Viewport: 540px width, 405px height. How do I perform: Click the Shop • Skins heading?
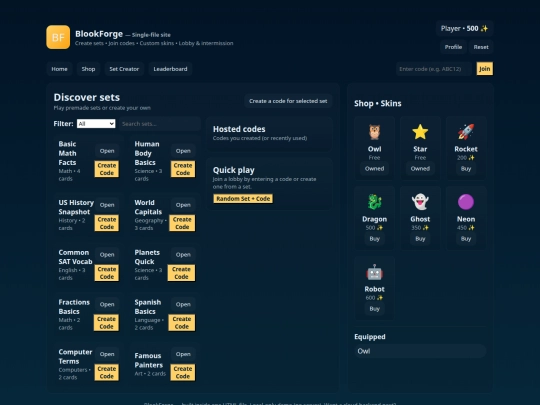pyautogui.click(x=378, y=103)
